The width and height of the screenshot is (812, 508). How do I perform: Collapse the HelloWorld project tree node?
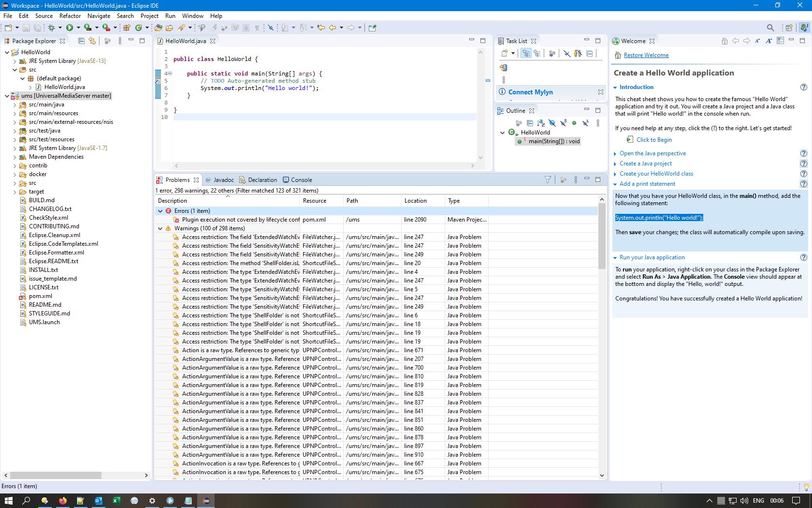click(x=7, y=52)
